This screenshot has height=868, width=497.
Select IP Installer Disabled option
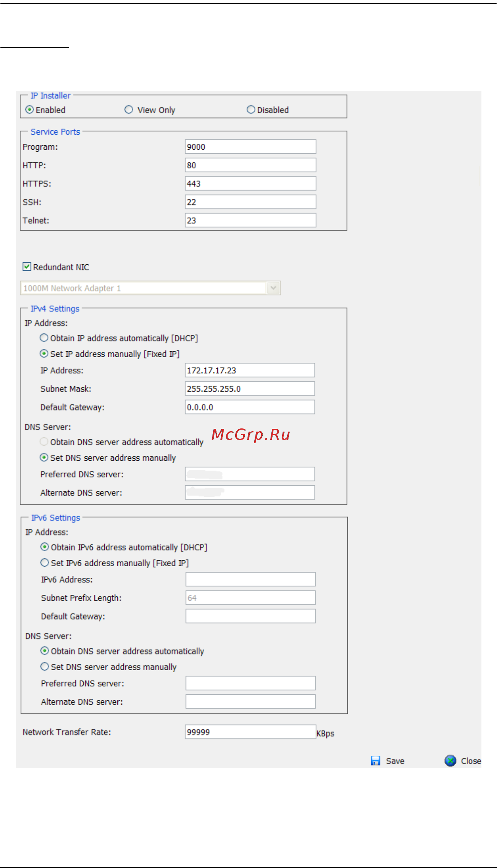[x=251, y=109]
